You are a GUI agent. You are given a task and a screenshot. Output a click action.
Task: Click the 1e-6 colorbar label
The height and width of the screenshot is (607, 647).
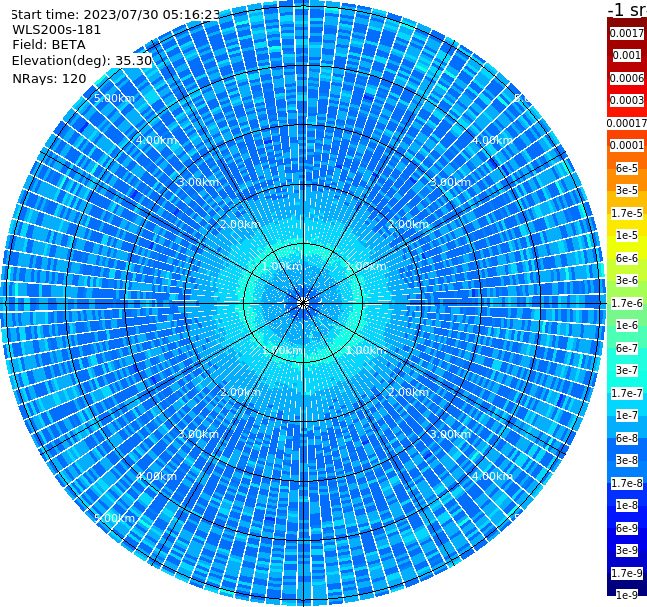tap(627, 325)
